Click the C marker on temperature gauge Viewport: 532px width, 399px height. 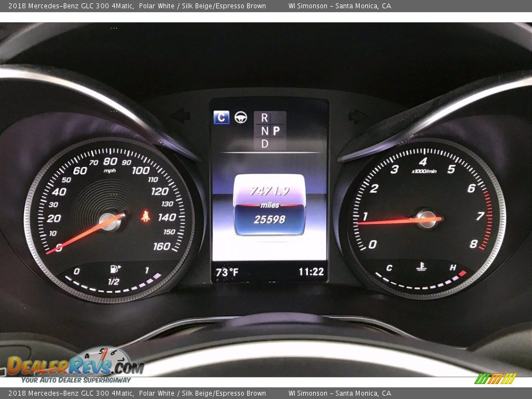tap(389, 268)
